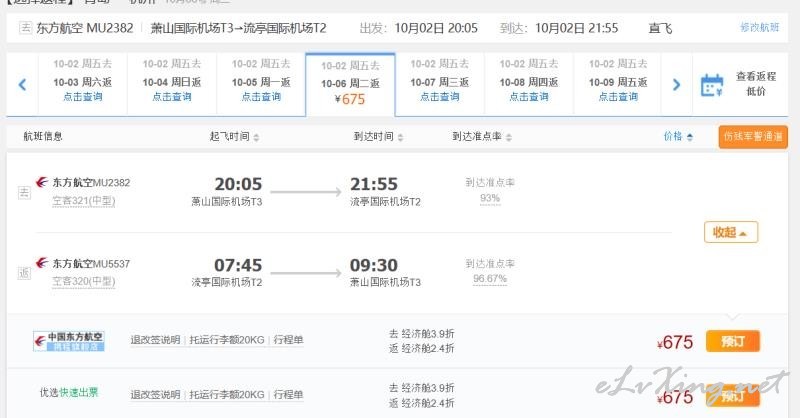
Task: Click 优选快速出票 vendor label
Action: tap(69, 392)
